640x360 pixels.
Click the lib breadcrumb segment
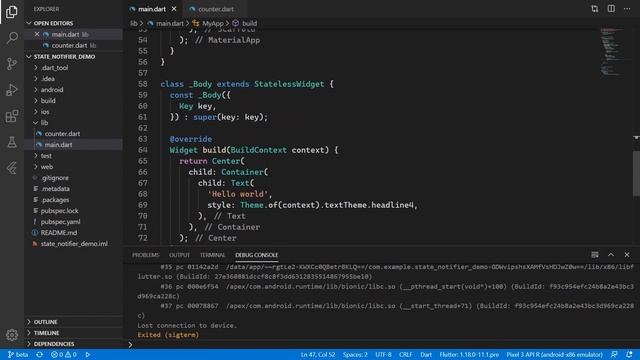[134, 24]
